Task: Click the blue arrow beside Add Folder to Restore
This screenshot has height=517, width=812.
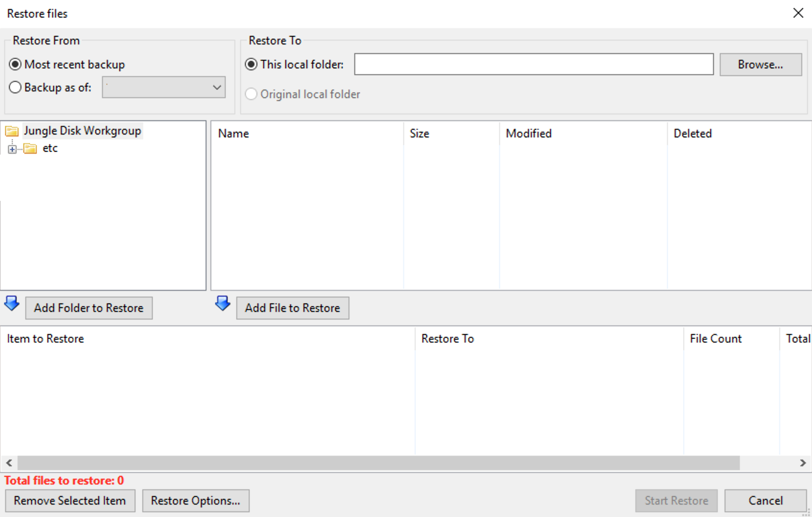Action: point(12,304)
